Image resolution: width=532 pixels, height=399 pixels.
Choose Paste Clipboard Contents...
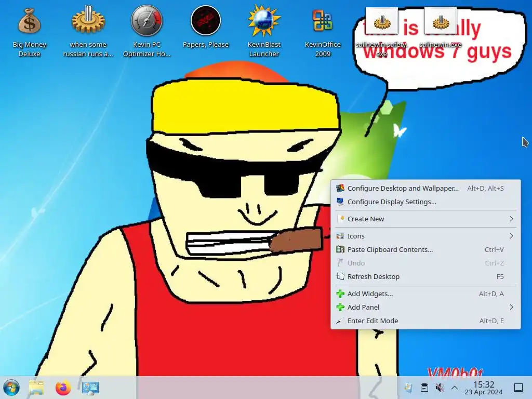coord(425,249)
